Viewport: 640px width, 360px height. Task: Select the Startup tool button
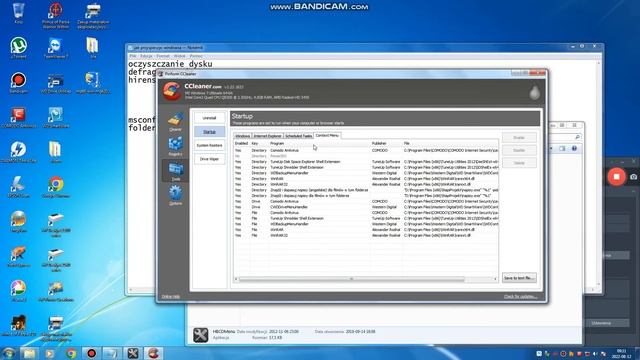click(x=209, y=132)
